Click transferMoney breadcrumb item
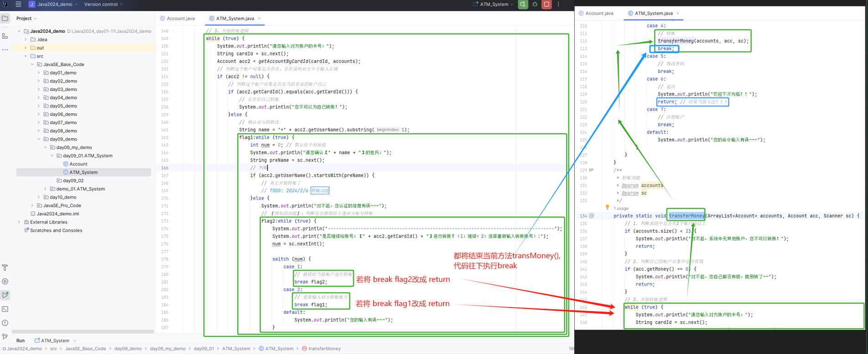This screenshot has width=868, height=354. [x=324, y=349]
